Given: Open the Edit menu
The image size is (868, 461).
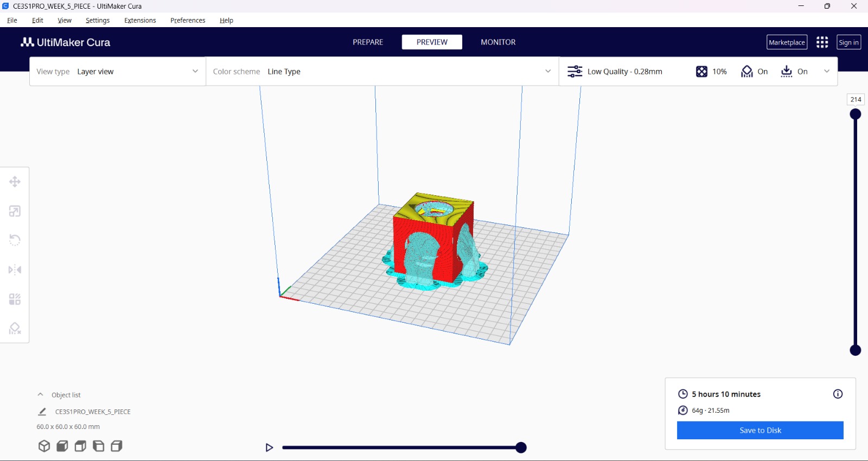Looking at the screenshot, I should tap(37, 20).
